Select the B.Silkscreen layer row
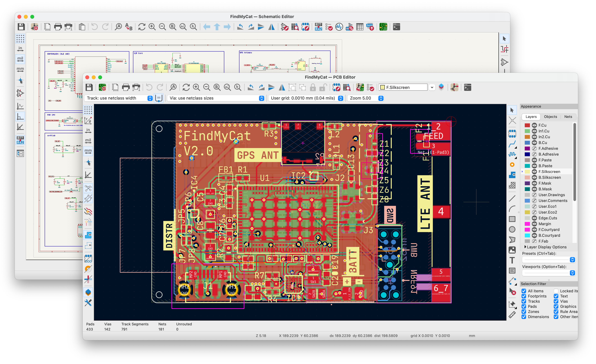 pos(549,177)
